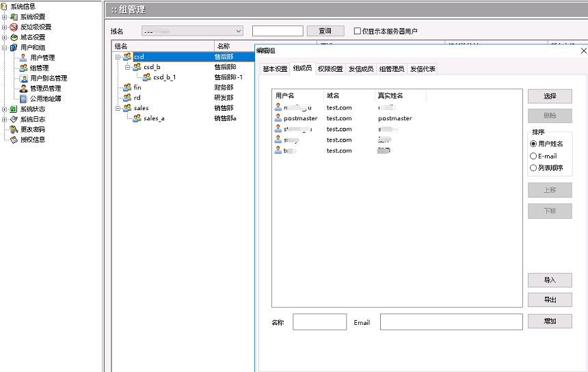Click the 系统设置 icon in sidebar
This screenshot has height=372, width=588.
click(14, 17)
